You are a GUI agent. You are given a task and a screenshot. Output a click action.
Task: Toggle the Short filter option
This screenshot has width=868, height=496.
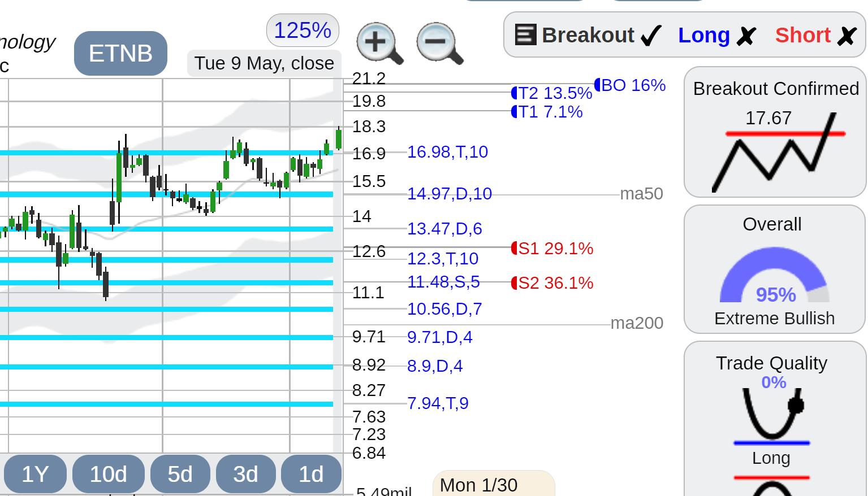point(816,36)
